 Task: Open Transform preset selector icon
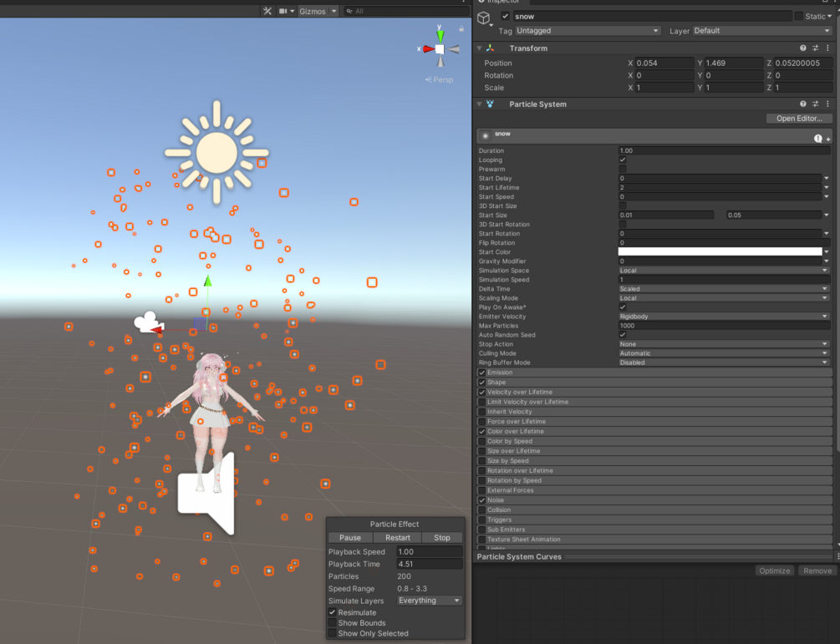click(x=816, y=48)
